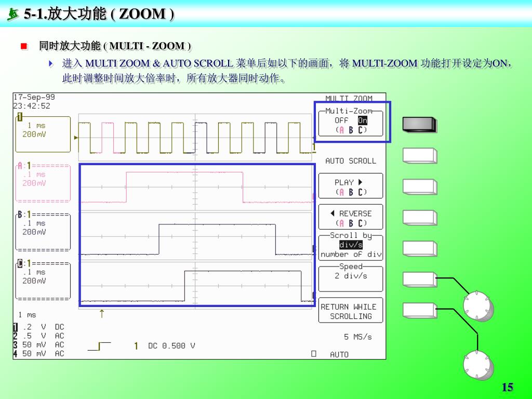Push the white hardware button beside Scroll by

(420, 249)
